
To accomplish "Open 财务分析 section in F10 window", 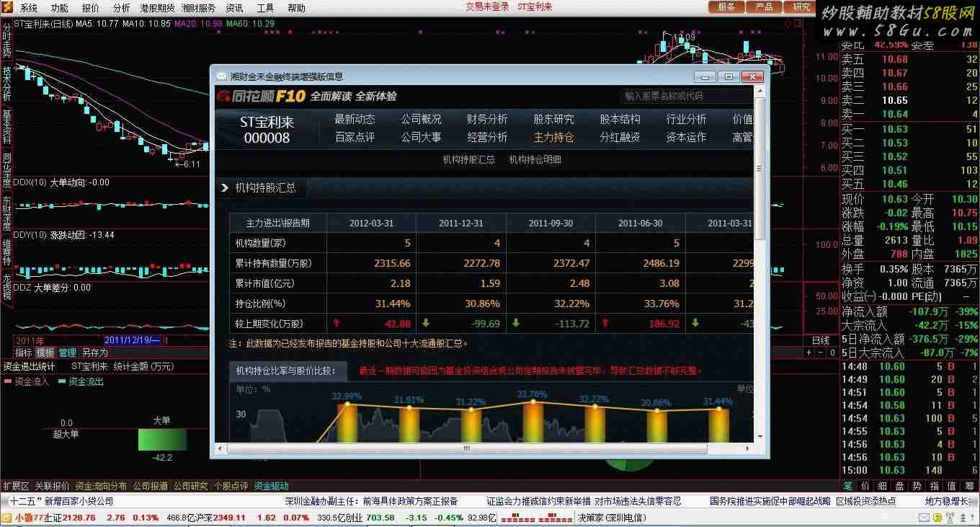I will click(x=487, y=119).
